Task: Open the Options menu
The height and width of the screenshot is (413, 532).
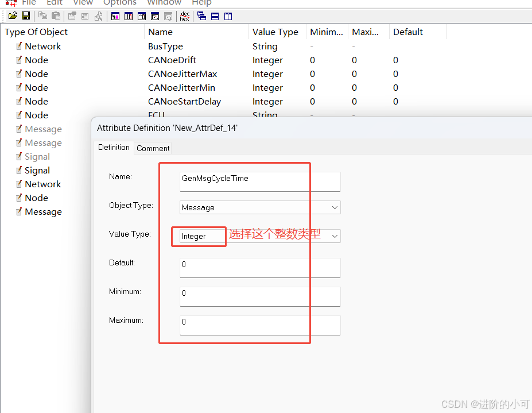Action: 120,3
